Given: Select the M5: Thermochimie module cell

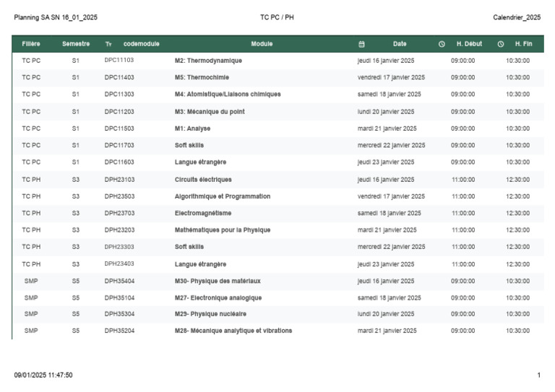Looking at the screenshot, I should click(x=202, y=77).
